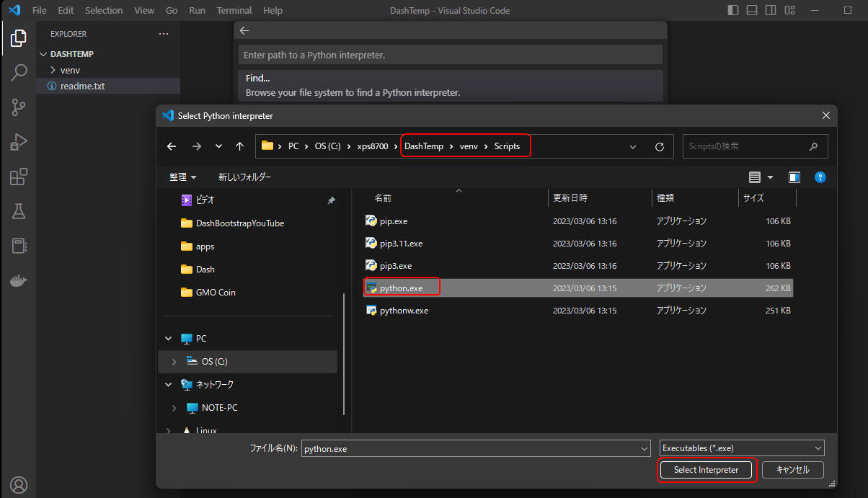Choose Find... browse file system option
The width and height of the screenshot is (868, 498).
pyautogui.click(x=451, y=86)
